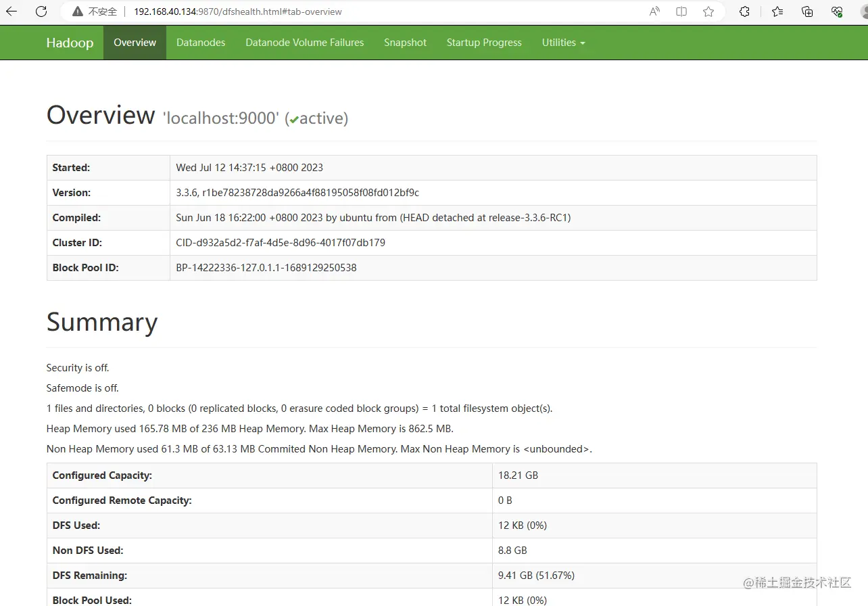Click the Summary heading

pyautogui.click(x=102, y=322)
